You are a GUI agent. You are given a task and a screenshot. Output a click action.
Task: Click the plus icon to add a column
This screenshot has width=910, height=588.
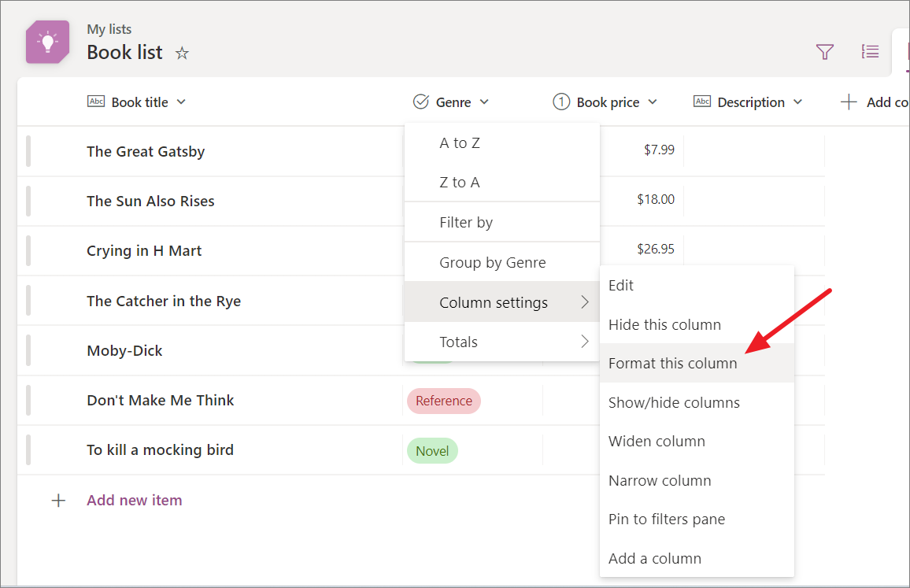tap(849, 102)
